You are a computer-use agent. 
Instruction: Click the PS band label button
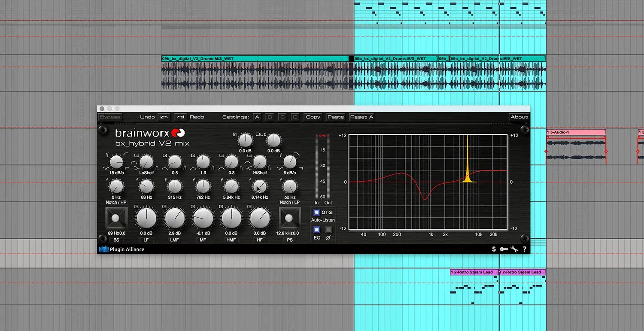click(290, 240)
